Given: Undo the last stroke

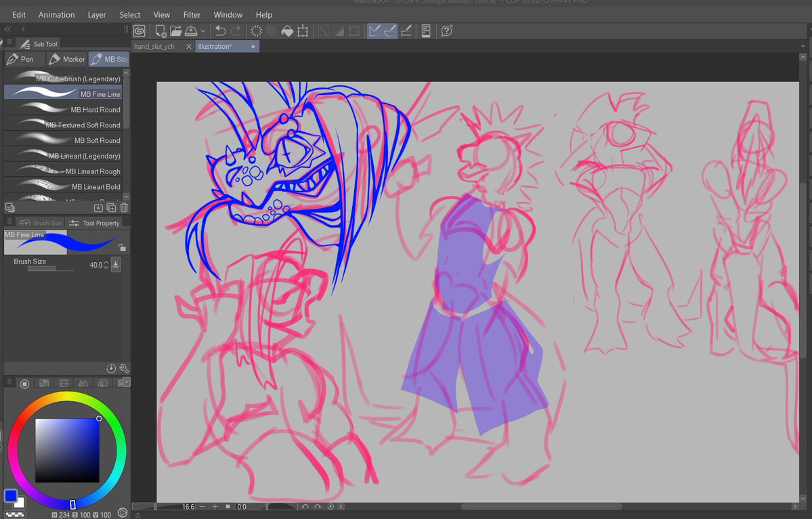Looking at the screenshot, I should pyautogui.click(x=221, y=31).
